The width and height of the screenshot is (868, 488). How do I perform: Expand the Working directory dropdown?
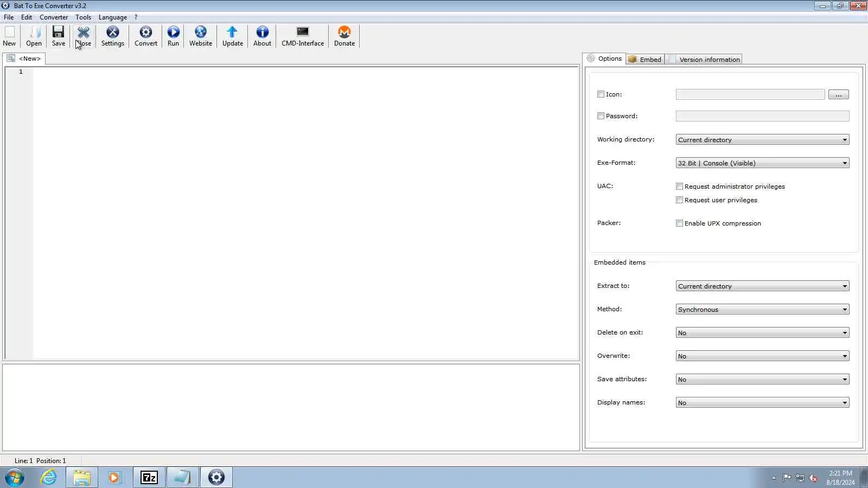(x=762, y=140)
